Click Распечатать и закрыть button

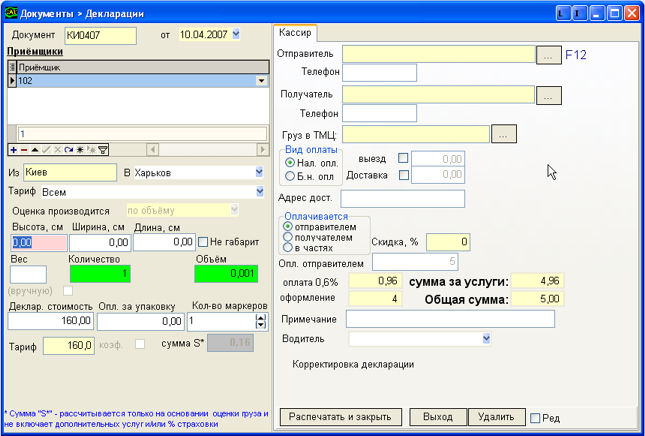click(x=340, y=417)
